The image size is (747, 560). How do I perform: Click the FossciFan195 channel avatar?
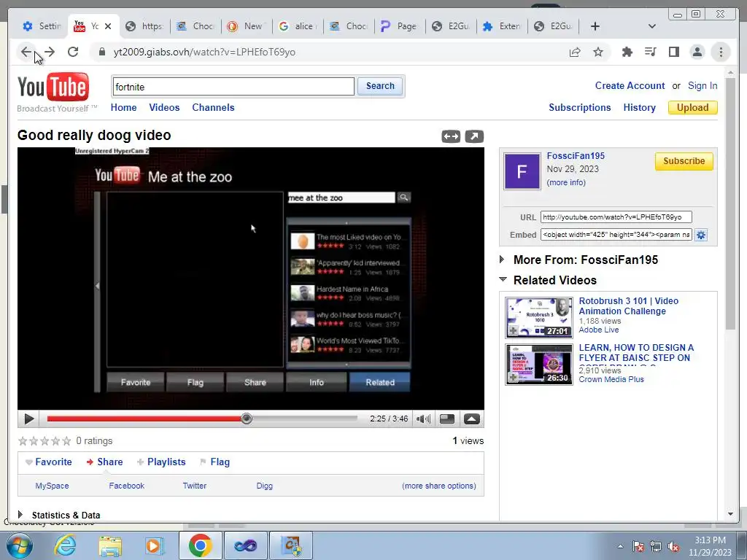(x=522, y=171)
